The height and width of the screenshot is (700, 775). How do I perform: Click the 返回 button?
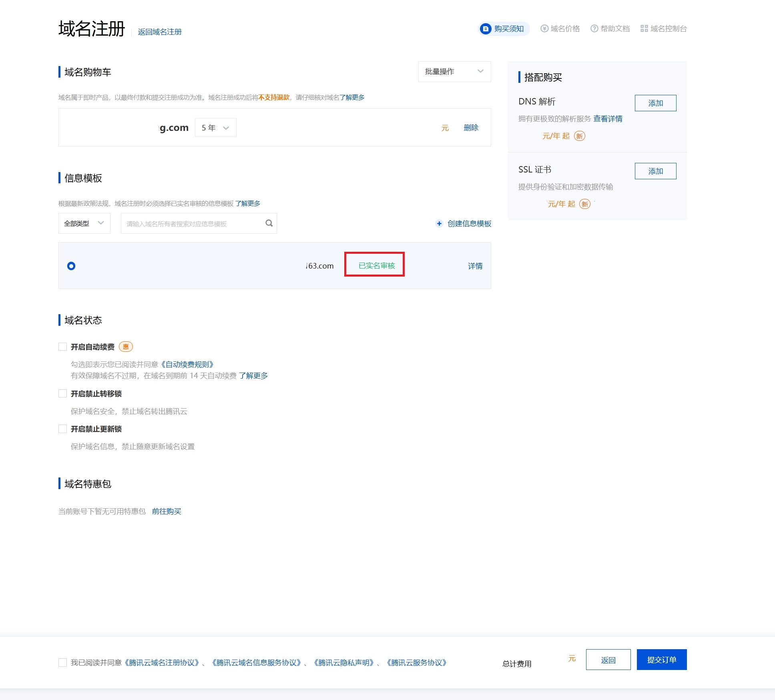click(608, 660)
